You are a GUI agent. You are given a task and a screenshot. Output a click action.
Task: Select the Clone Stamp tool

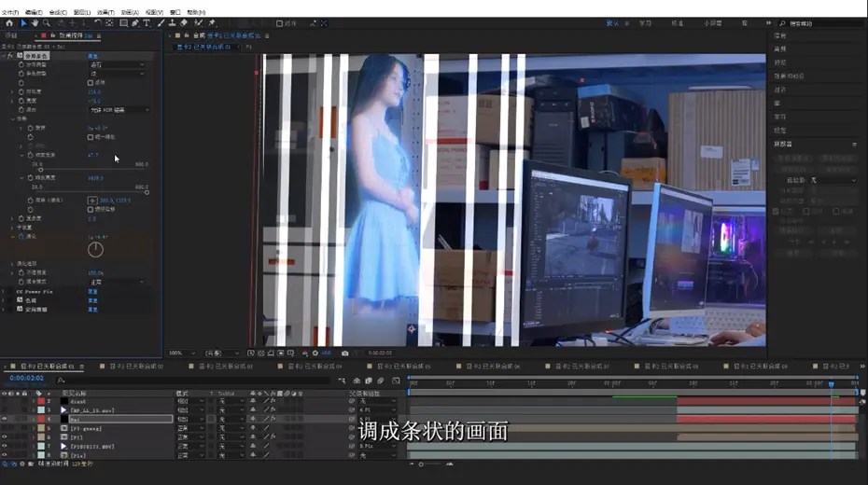coord(172,23)
